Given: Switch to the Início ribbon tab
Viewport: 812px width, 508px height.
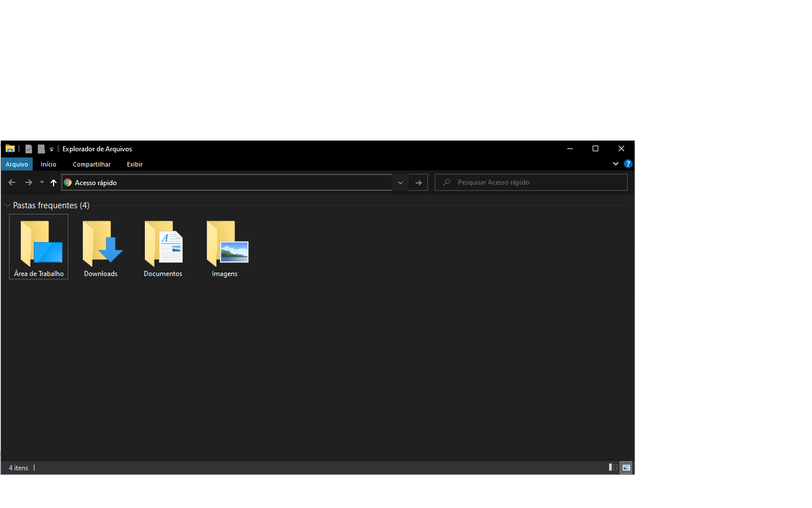Looking at the screenshot, I should pyautogui.click(x=48, y=164).
